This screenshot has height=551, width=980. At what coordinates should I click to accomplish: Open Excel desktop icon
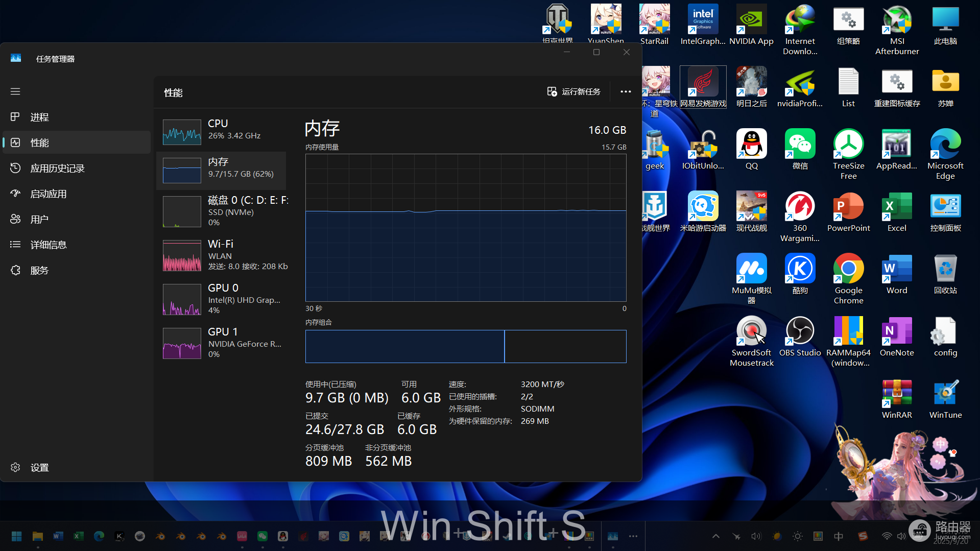click(897, 212)
